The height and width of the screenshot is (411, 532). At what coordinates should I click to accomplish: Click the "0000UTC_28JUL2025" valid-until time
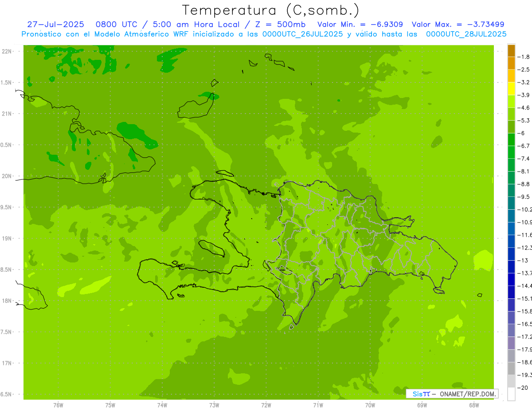coord(466,34)
